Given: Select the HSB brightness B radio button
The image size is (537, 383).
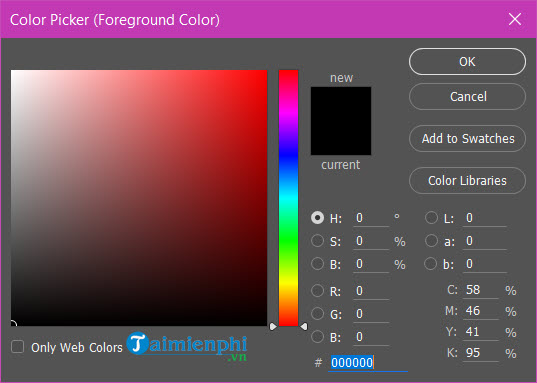Looking at the screenshot, I should tap(317, 264).
